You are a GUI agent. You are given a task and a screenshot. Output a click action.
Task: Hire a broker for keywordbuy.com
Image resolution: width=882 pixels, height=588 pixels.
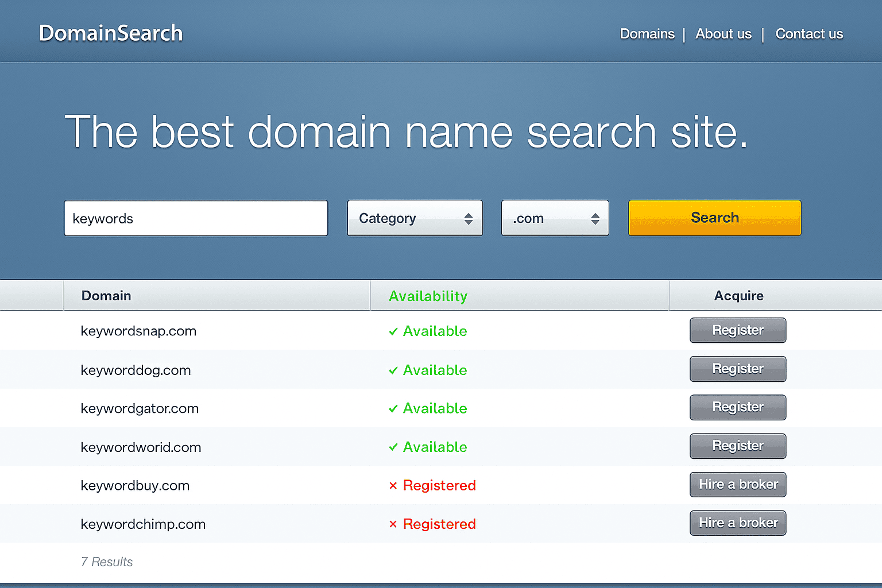coord(738,485)
